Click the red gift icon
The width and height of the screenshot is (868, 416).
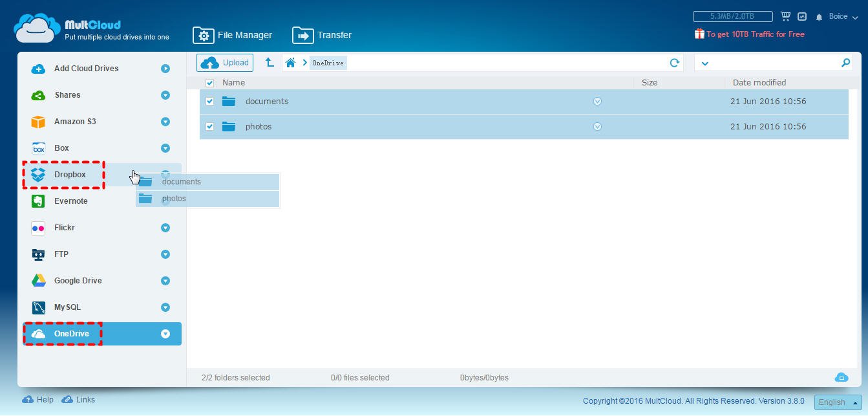699,34
